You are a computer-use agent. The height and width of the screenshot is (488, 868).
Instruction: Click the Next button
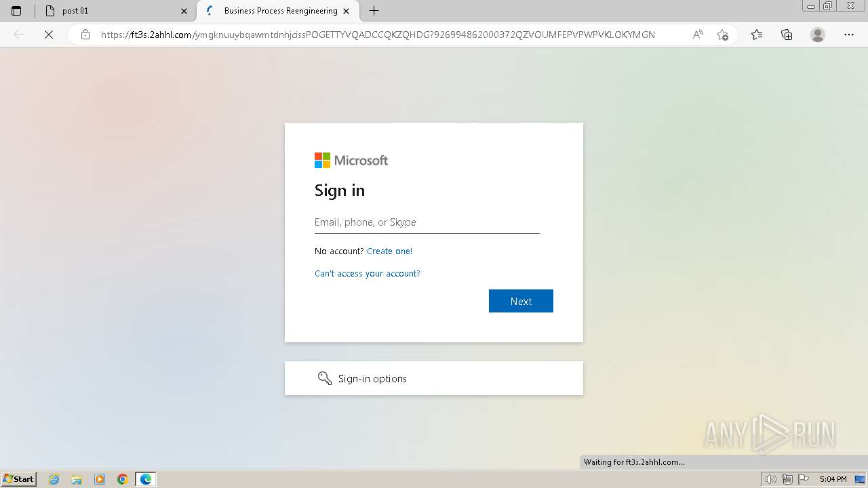[521, 301]
